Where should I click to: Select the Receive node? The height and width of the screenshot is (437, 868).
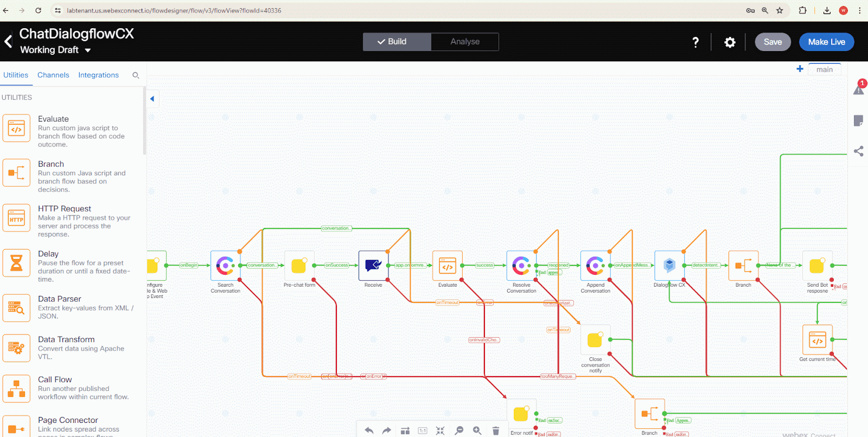point(373,265)
